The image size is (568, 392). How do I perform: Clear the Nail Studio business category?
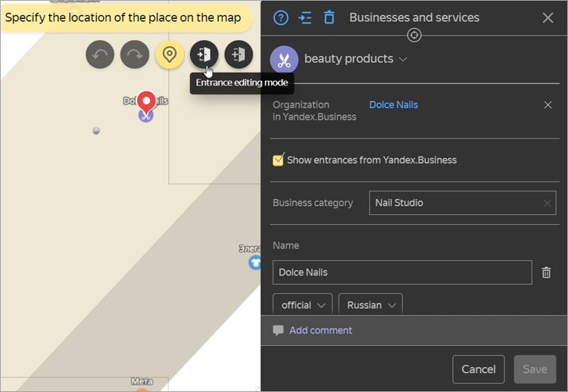pos(547,203)
